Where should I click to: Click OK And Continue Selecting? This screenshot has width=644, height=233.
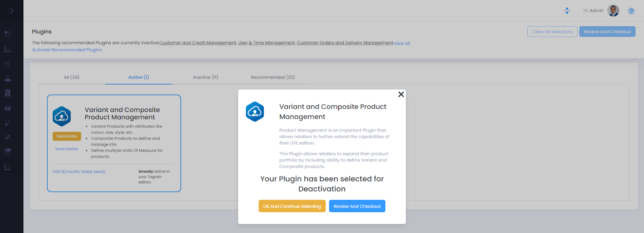click(x=291, y=206)
